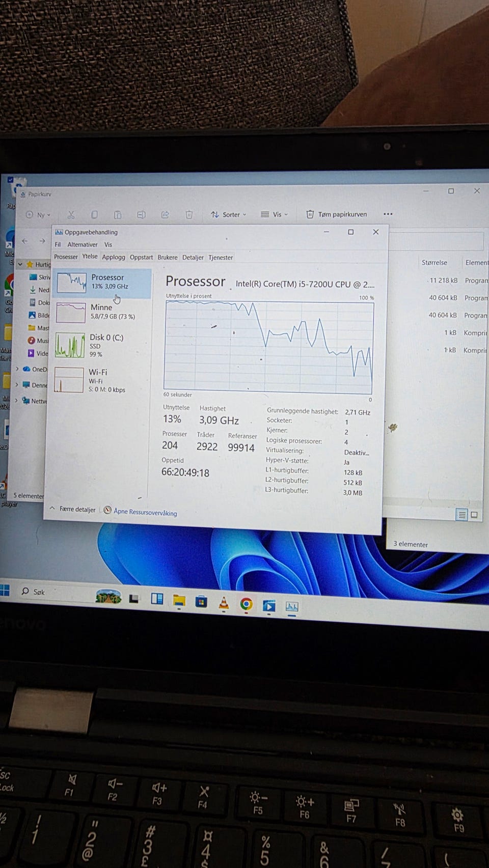The image size is (489, 868).
Task: Switch to the Detaljer tab
Action: point(193,257)
